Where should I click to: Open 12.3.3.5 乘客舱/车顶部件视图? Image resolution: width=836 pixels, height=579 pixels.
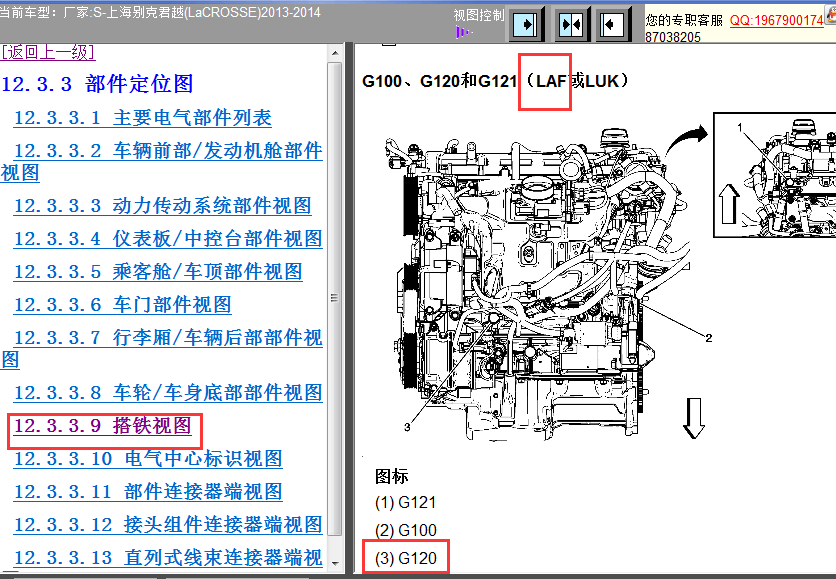[158, 272]
